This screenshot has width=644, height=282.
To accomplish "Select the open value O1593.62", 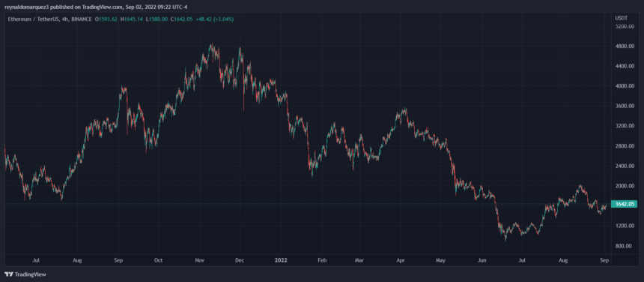I will pos(106,19).
